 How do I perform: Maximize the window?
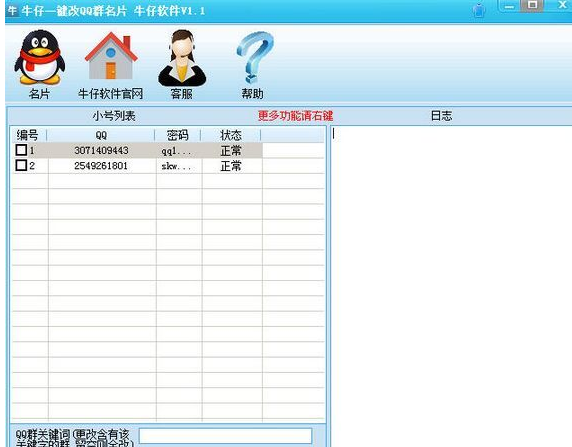[532, 5]
